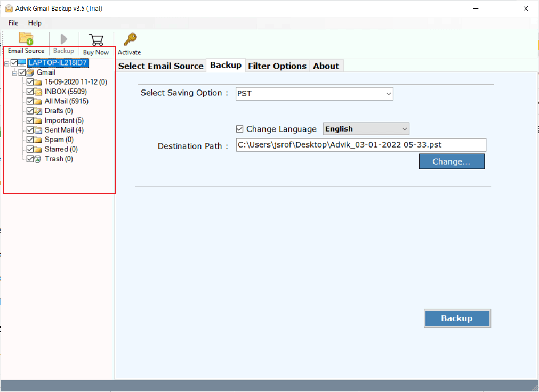Toggle the Change Language checkbox

click(x=239, y=129)
